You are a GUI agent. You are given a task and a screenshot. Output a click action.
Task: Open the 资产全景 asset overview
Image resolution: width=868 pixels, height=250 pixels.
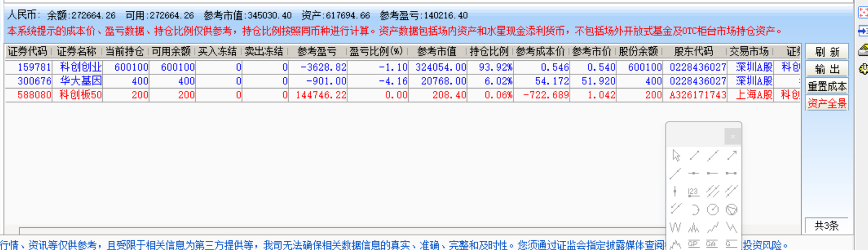[x=827, y=103]
